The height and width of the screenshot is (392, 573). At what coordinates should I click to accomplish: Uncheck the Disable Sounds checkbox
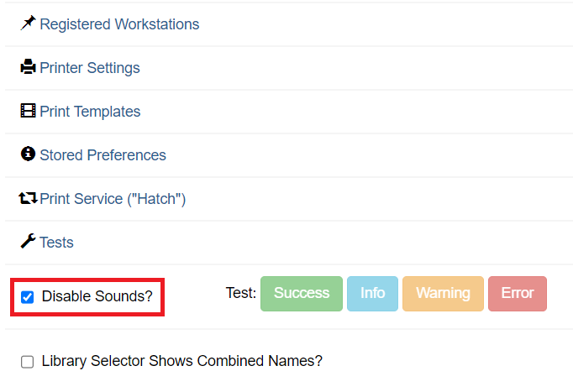[x=28, y=297]
